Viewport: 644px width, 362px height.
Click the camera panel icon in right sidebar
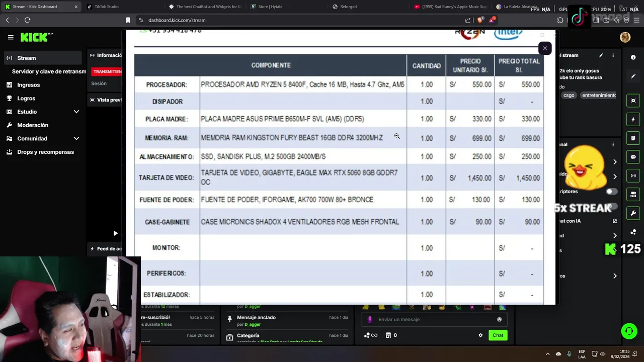pos(633,195)
